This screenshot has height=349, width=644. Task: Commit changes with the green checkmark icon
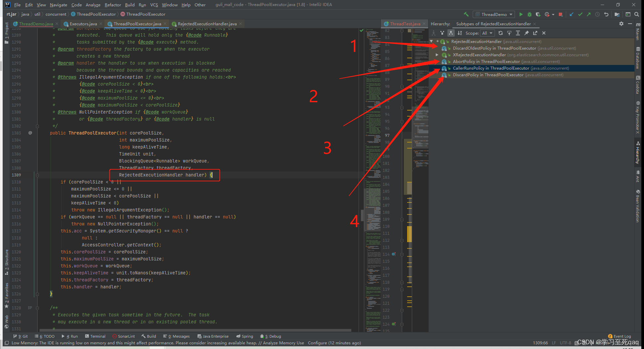click(580, 14)
